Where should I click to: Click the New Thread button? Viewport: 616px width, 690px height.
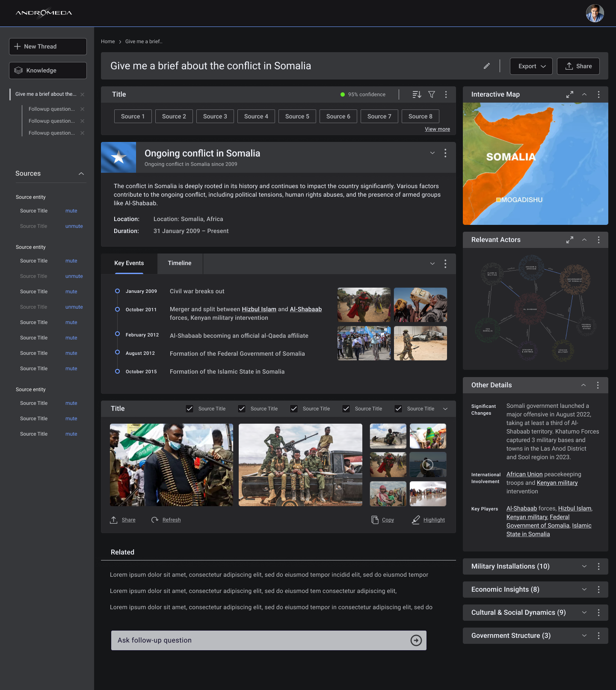coord(48,47)
